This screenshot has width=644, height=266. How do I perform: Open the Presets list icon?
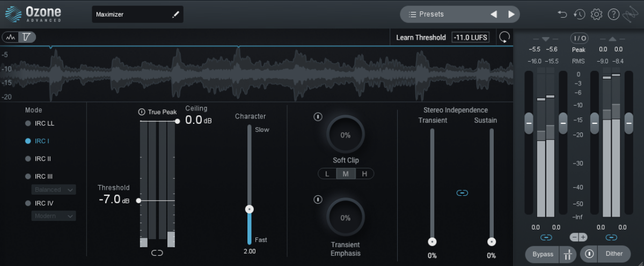click(413, 14)
